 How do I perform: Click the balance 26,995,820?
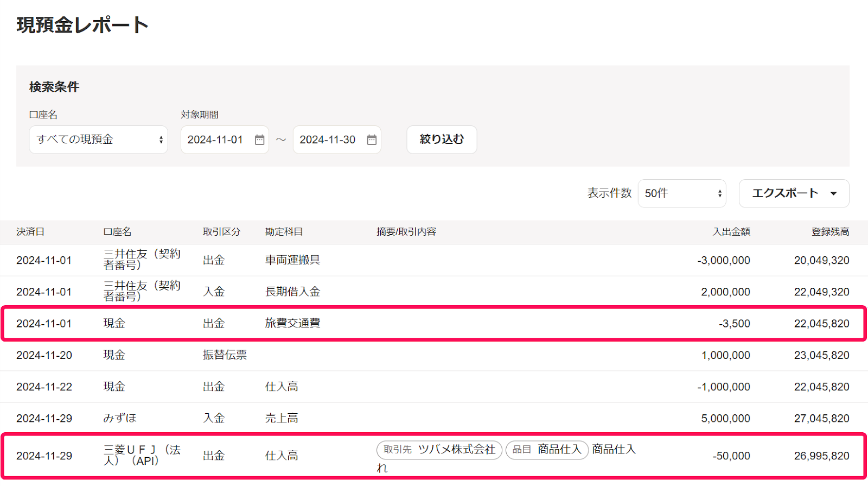click(821, 456)
